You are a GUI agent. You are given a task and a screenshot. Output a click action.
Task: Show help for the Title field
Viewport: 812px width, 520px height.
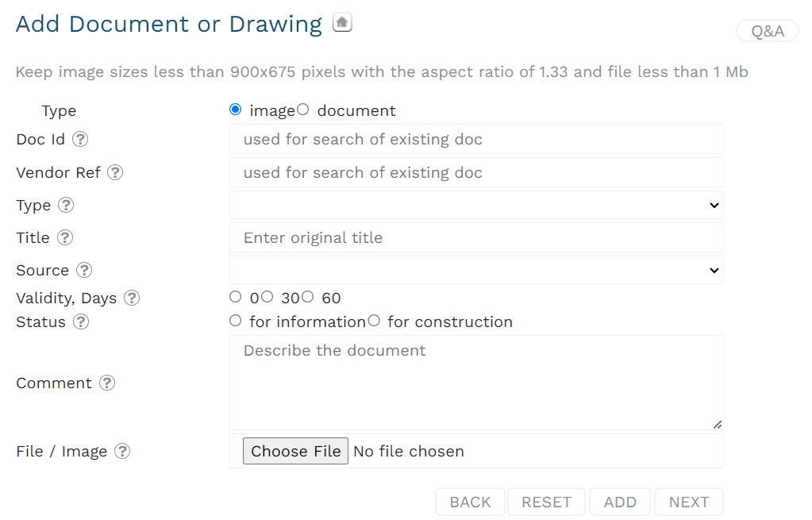[x=65, y=237]
